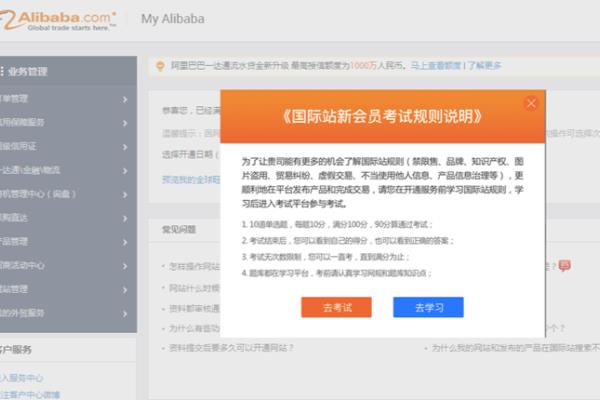Click the location pin notice icon
This screenshot has width=600, height=400.
160,66
